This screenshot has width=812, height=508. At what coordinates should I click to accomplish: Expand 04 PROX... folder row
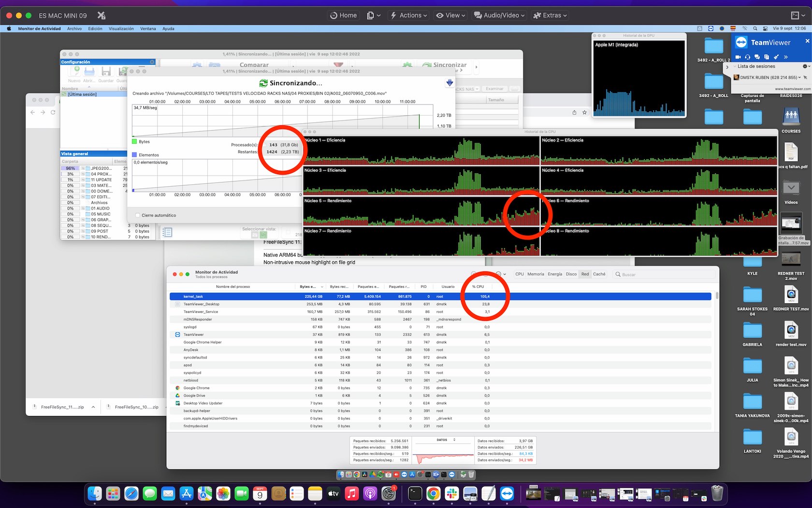83,174
